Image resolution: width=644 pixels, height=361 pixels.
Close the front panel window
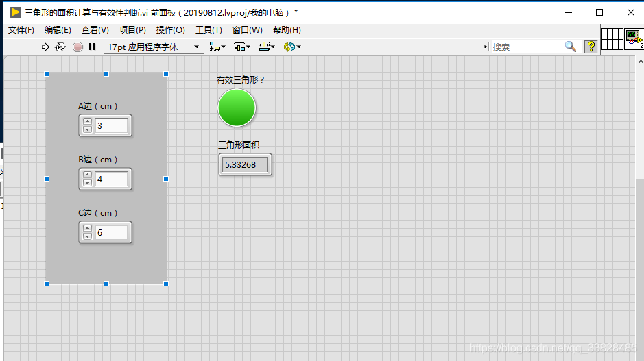pyautogui.click(x=631, y=12)
